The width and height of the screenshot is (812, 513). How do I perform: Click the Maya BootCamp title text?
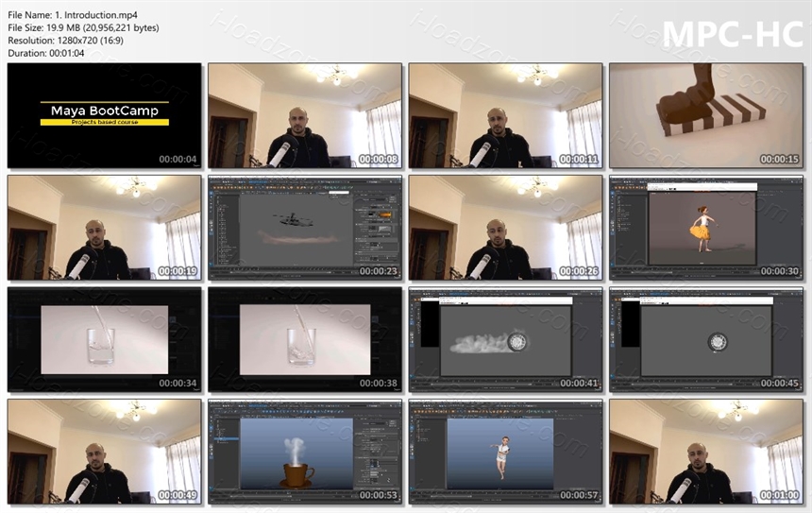point(105,111)
